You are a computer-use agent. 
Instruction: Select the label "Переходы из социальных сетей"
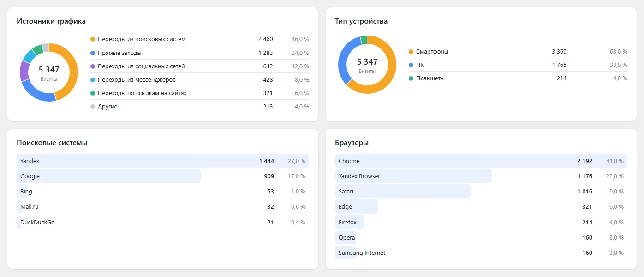[x=141, y=66]
